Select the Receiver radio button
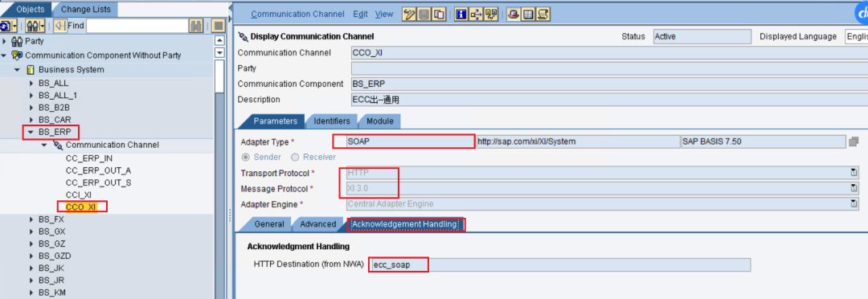868x299 pixels. point(295,157)
